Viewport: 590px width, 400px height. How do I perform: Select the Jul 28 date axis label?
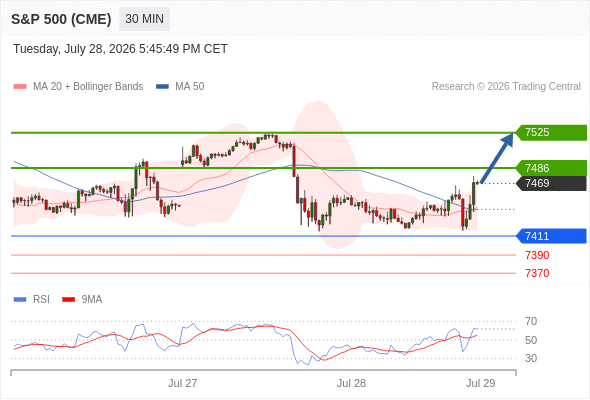tap(351, 383)
